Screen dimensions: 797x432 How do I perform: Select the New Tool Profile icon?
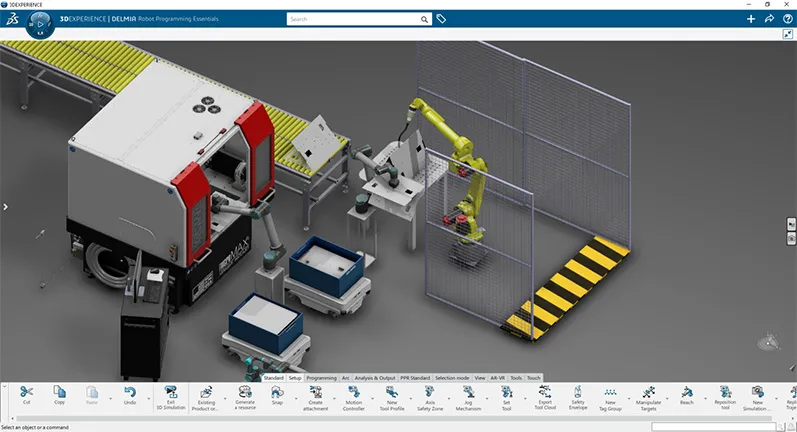point(391,391)
